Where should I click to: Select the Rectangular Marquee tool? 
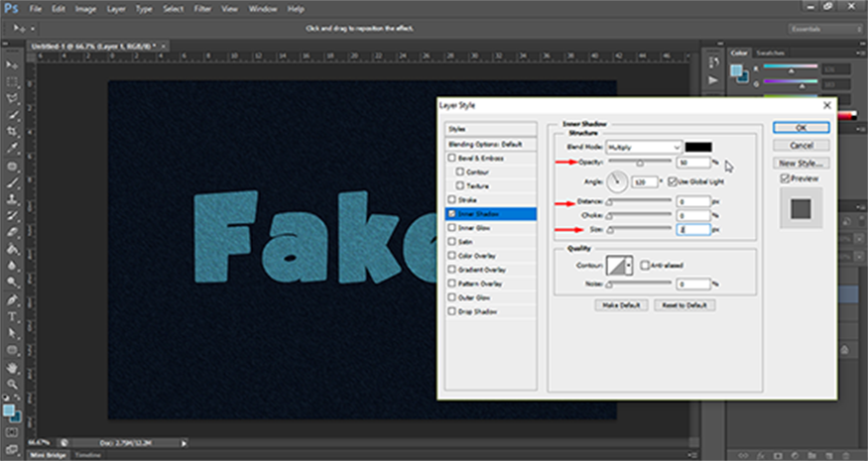click(11, 81)
